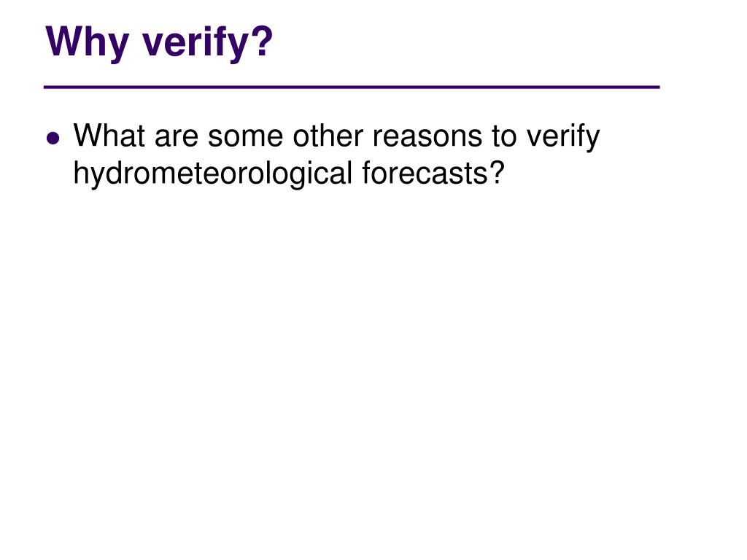Viewport: 747px width, 560px height.
Task: Click the letter 'h' starting 'hydrometeorological'
Action: coord(80,173)
